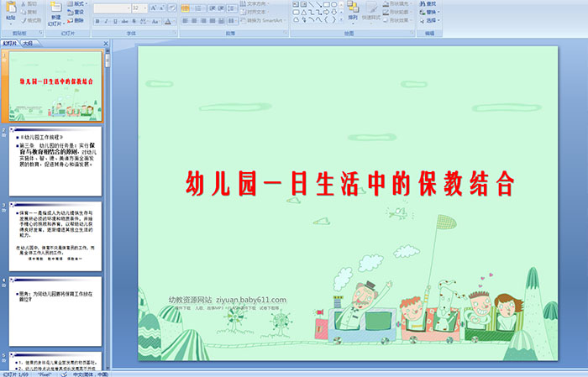Click the Shape Effects button

click(396, 20)
